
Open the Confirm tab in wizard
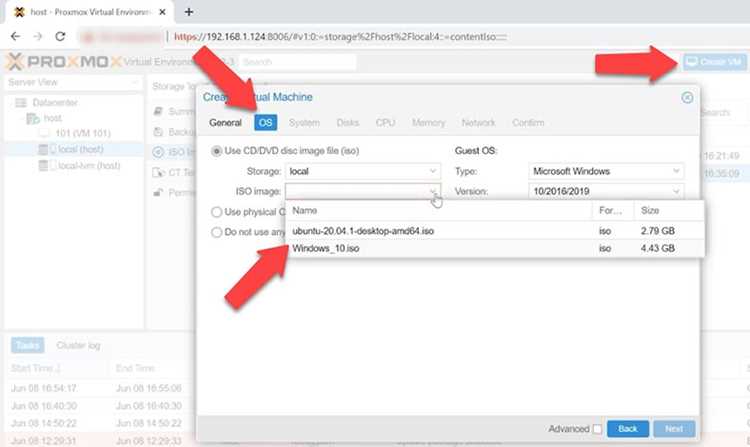pyautogui.click(x=528, y=123)
